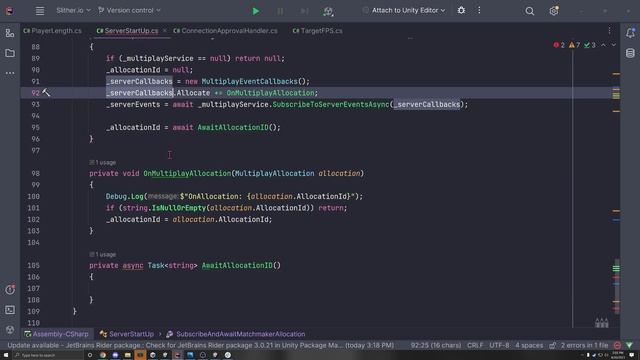Image resolution: width=640 pixels, height=360 pixels.
Task: Click '2 errors in 1 file' status
Action: click(x=584, y=345)
